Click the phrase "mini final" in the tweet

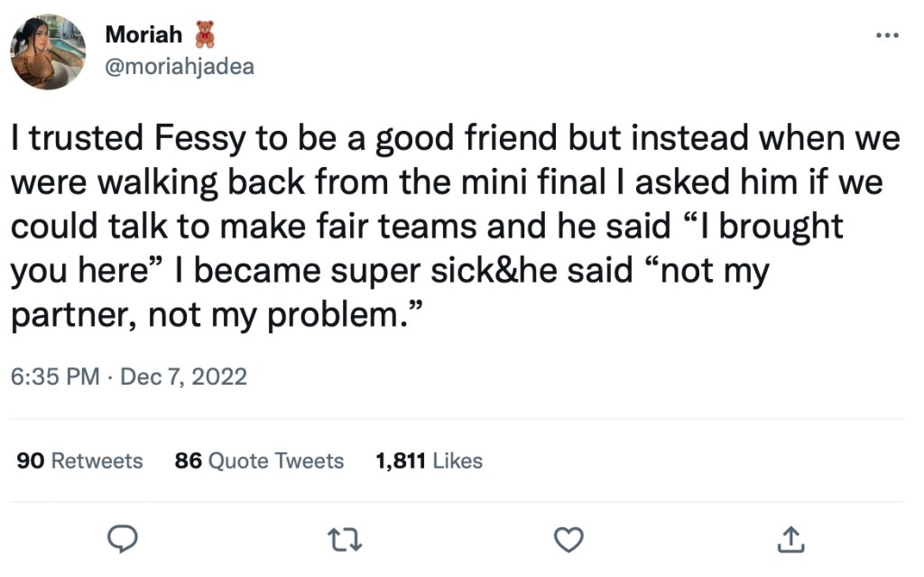pos(532,181)
